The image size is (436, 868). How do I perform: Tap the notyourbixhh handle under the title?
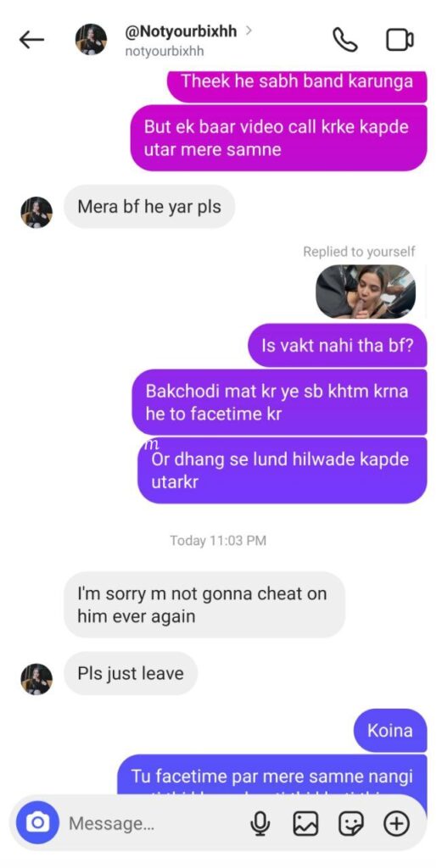164,51
